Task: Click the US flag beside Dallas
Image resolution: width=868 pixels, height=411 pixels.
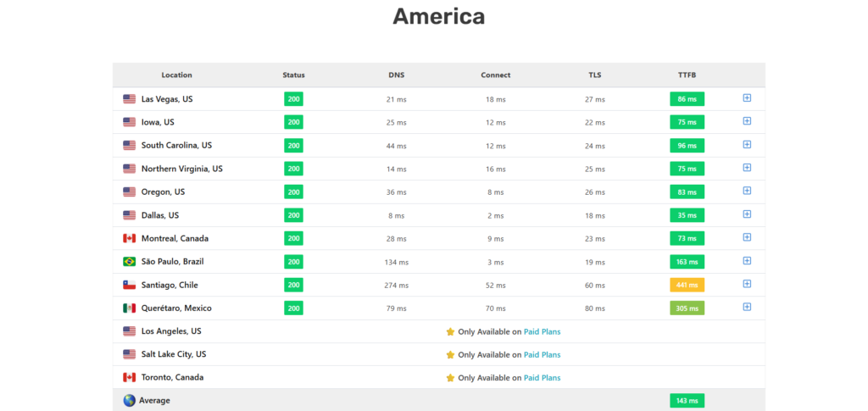Action: coord(129,215)
